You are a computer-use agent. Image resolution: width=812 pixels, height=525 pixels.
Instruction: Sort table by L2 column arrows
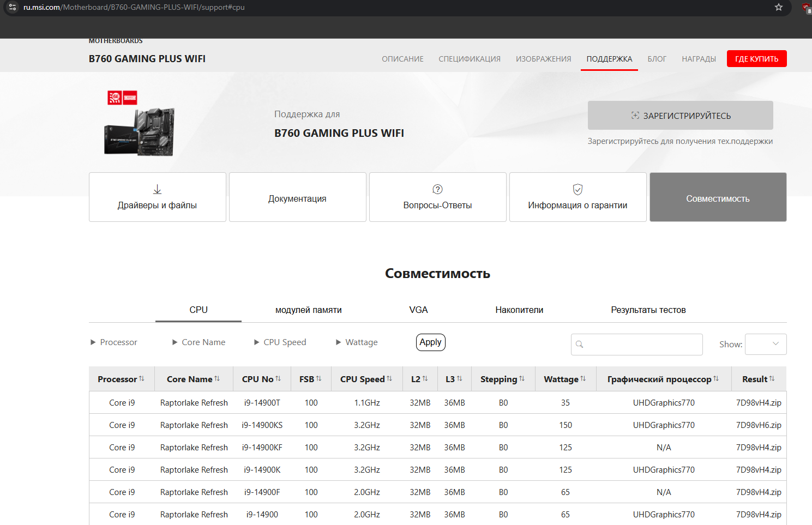425,378
